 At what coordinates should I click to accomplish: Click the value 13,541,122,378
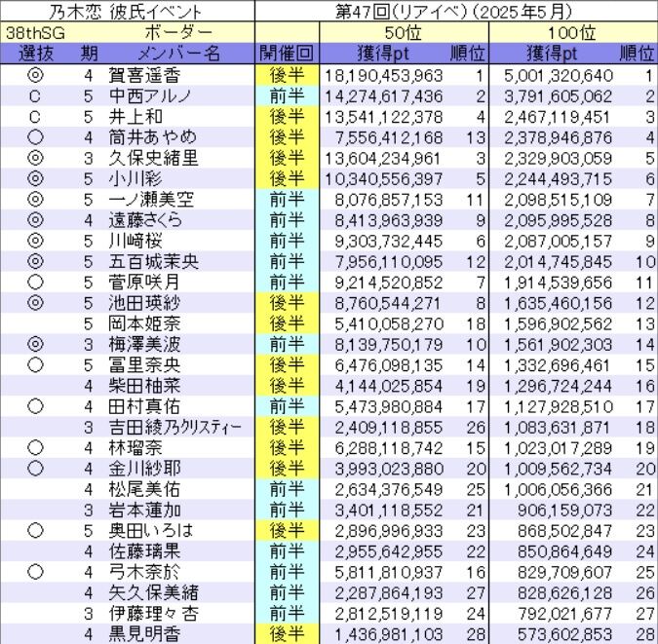pyautogui.click(x=384, y=117)
